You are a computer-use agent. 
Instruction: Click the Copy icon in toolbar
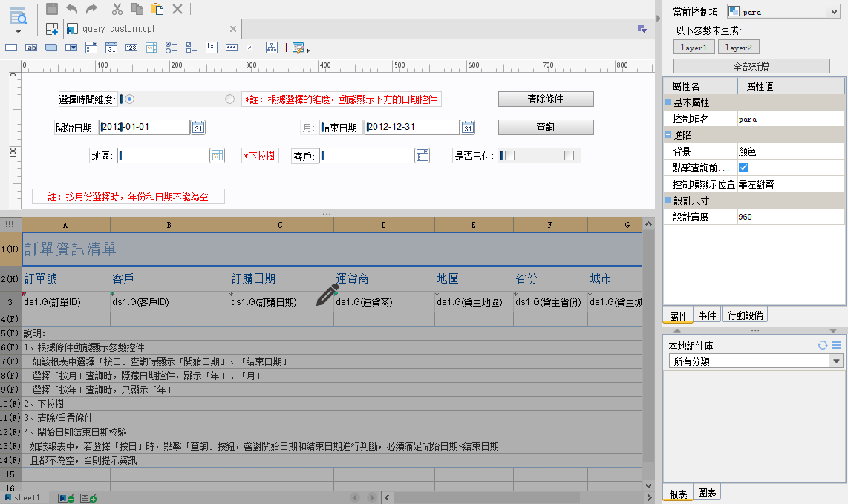click(x=137, y=9)
